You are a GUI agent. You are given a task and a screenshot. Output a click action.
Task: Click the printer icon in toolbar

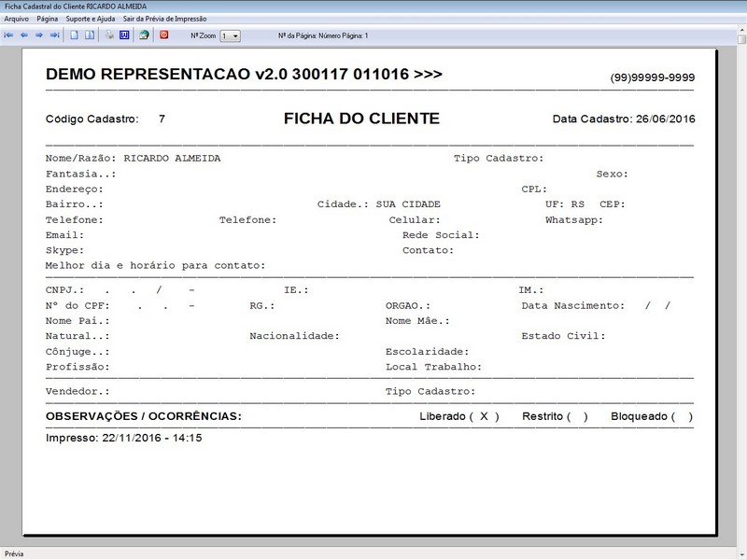click(x=109, y=35)
